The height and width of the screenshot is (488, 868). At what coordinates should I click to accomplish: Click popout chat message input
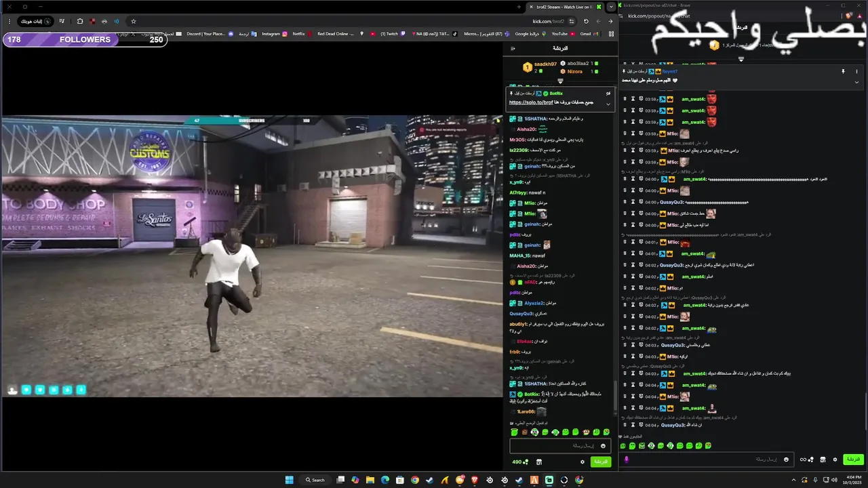coord(707,460)
